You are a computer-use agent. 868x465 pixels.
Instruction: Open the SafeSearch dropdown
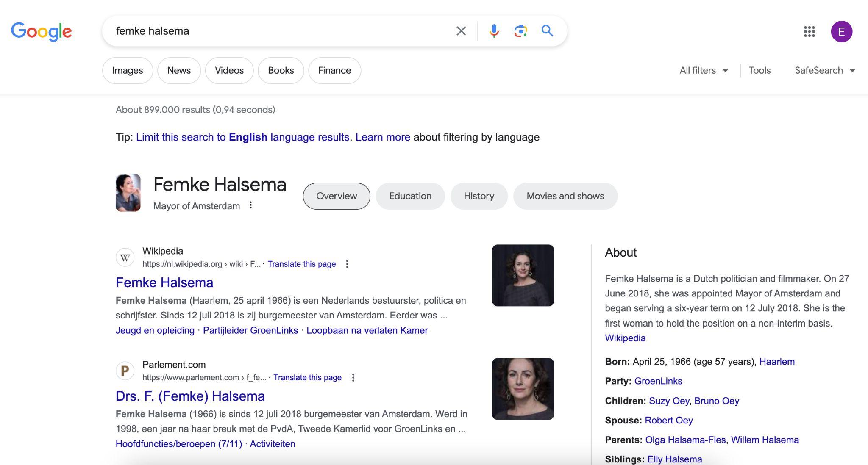click(824, 71)
